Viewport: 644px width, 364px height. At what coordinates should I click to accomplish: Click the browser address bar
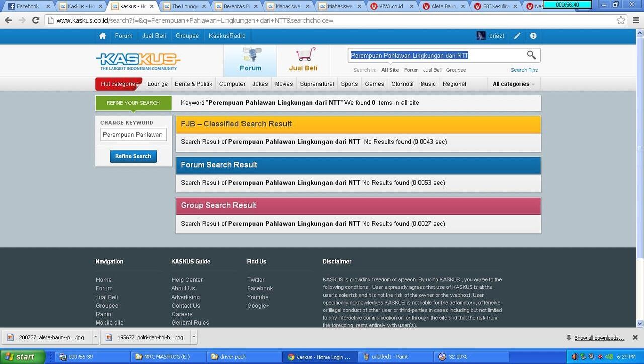tap(332, 21)
